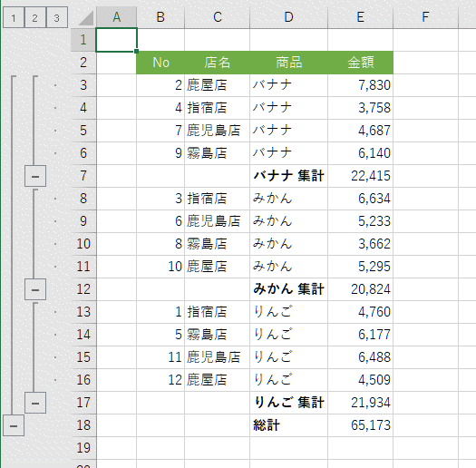This screenshot has height=468, width=476.
Task: Show outline level 1 only
Action: 14,17
